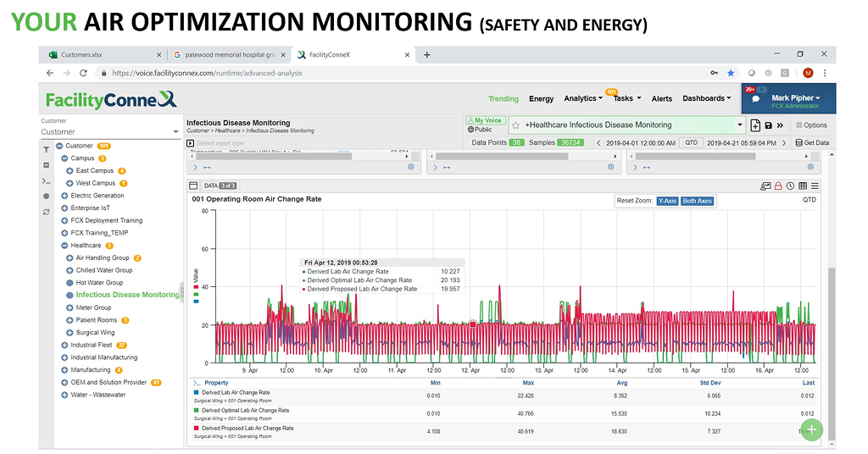Click the Options button
Viewport: 868px width, 454px height.
point(811,125)
